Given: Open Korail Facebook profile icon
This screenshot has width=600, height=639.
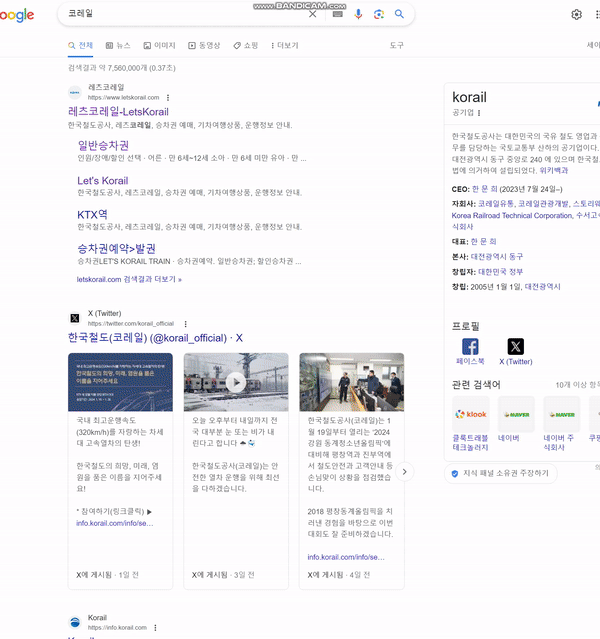Looking at the screenshot, I should (x=470, y=347).
